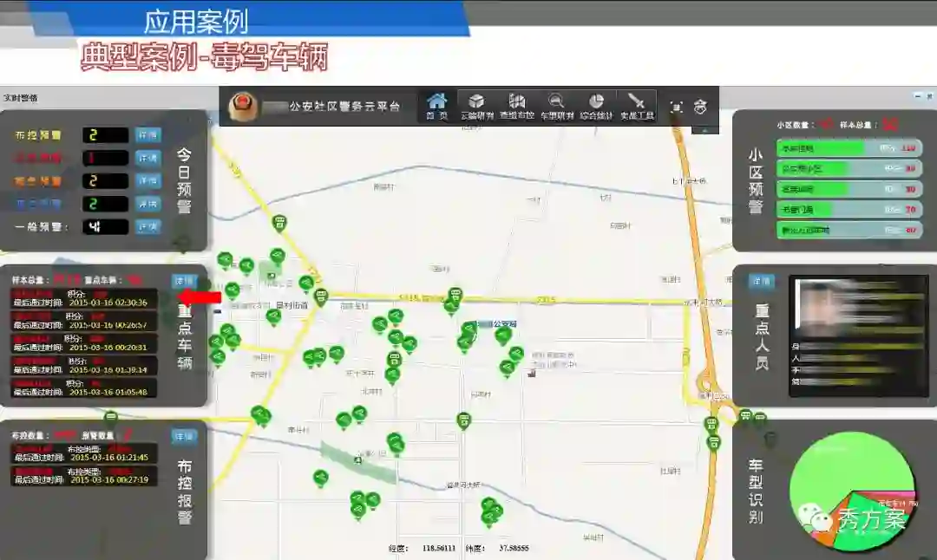Open 详情 in the 重点人员 panel
Viewport: 937px width, 560px height.
click(x=762, y=281)
